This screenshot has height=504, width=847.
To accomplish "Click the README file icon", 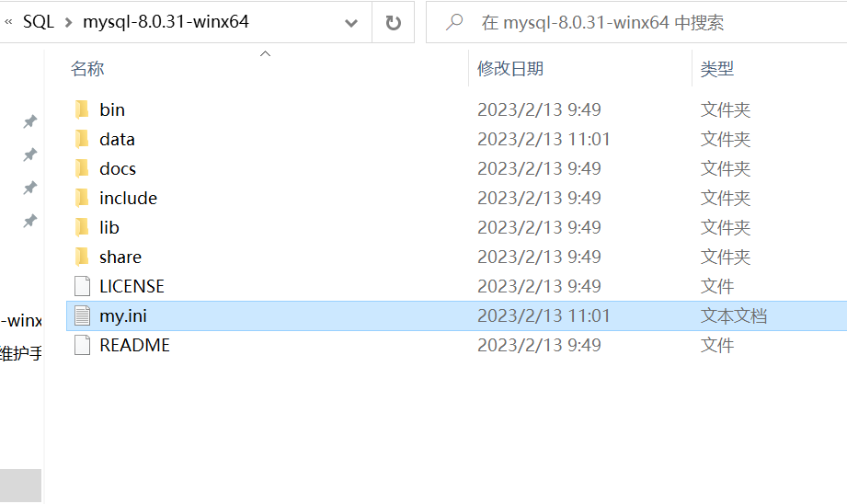I will tap(82, 345).
